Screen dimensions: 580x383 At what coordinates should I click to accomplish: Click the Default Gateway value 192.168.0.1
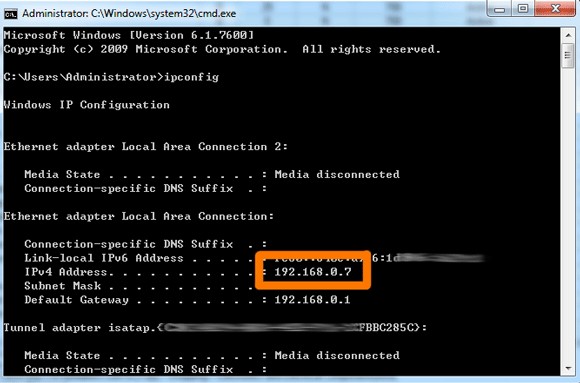pyautogui.click(x=312, y=300)
